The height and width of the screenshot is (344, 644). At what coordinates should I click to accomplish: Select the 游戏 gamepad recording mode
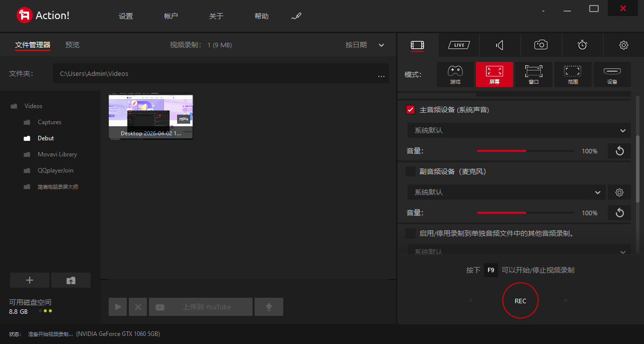tap(455, 74)
